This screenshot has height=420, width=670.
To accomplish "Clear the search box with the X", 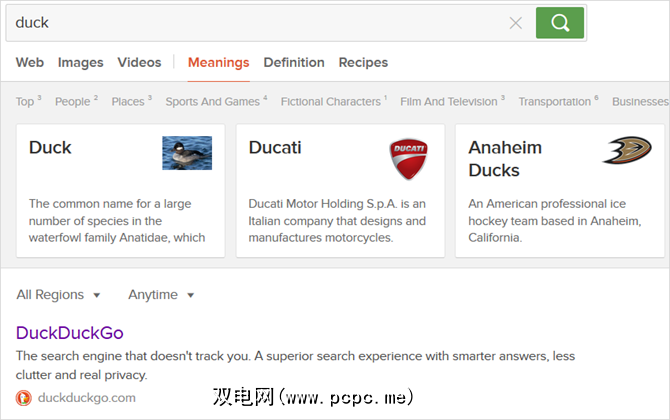I will [516, 23].
